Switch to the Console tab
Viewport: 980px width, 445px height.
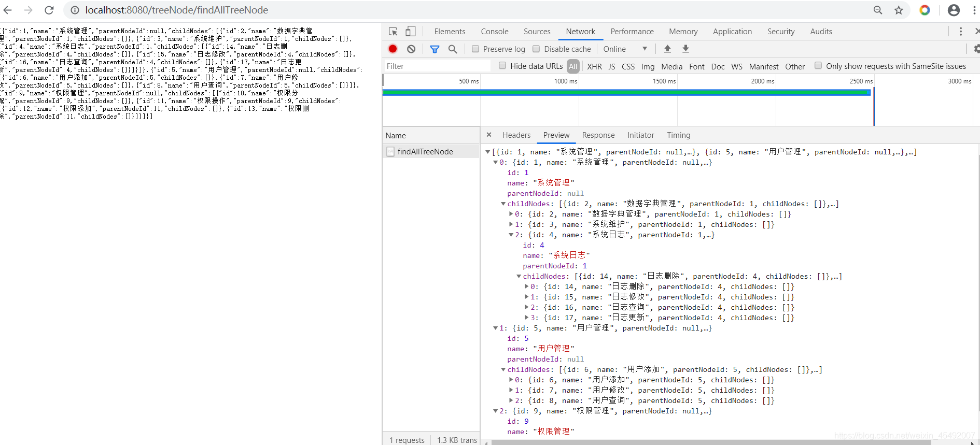[x=495, y=32]
